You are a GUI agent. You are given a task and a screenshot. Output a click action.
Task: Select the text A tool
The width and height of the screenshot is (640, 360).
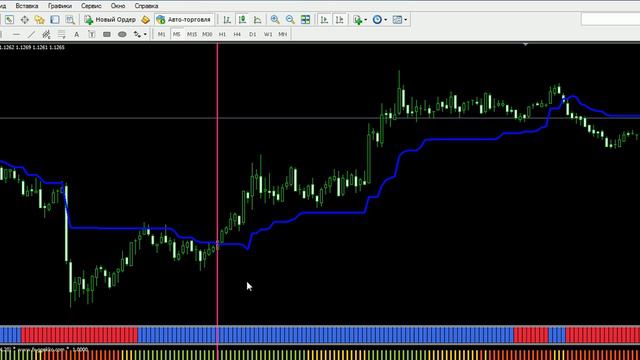(x=76, y=34)
